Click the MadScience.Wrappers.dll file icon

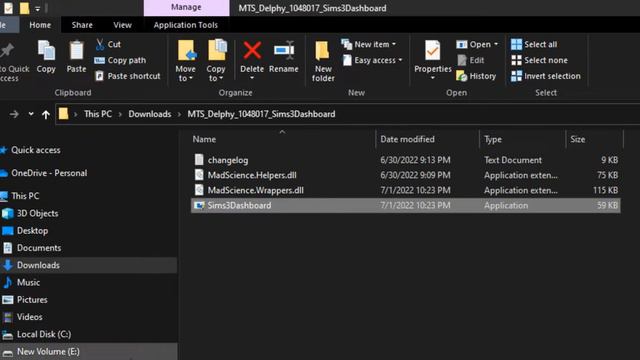[x=199, y=190]
